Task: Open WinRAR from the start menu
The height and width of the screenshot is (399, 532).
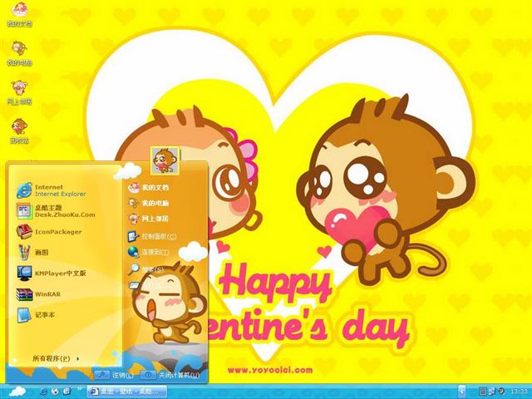Action: pyautogui.click(x=38, y=294)
